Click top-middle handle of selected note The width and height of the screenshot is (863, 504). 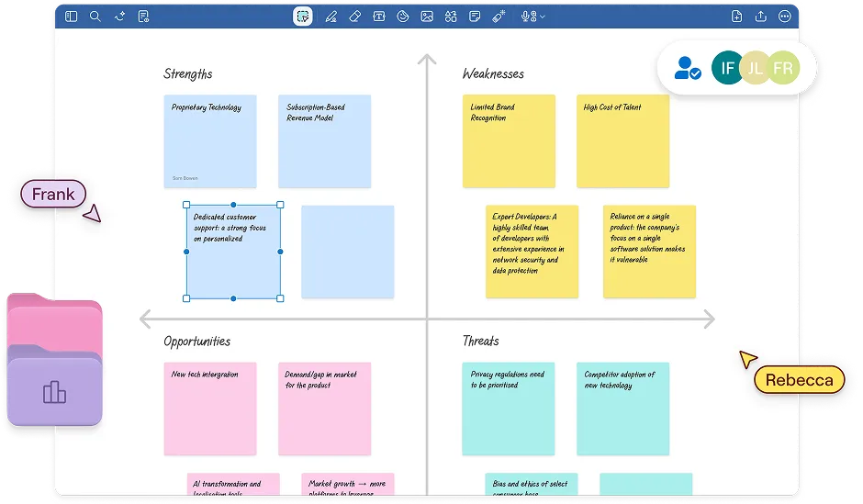pyautogui.click(x=233, y=205)
